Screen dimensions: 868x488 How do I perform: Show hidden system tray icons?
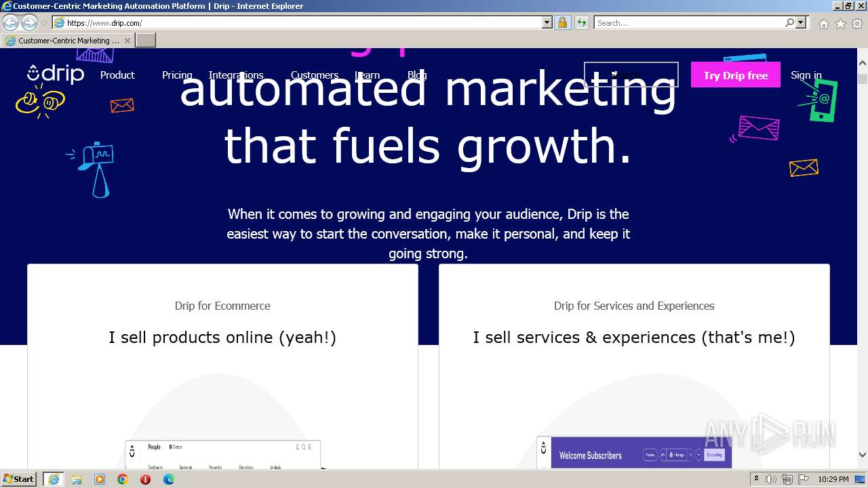pyautogui.click(x=757, y=479)
